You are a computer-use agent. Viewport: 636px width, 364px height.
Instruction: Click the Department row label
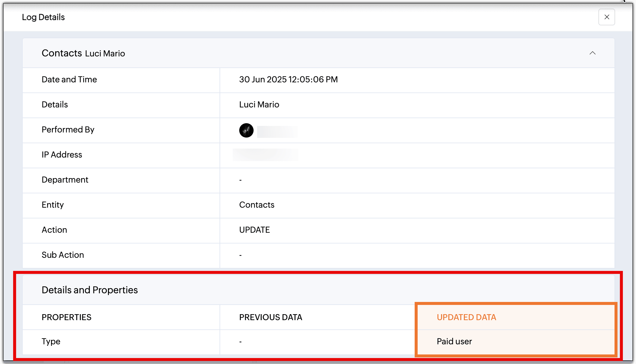pyautogui.click(x=65, y=180)
